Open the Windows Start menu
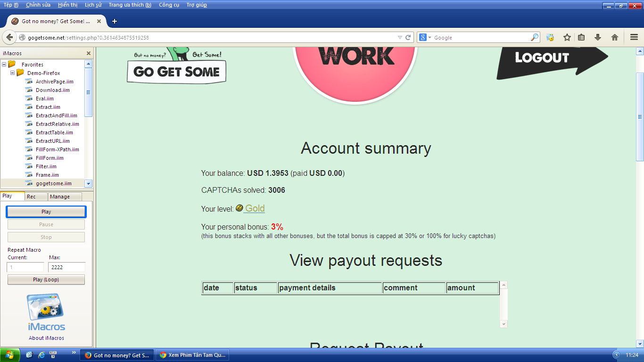The width and height of the screenshot is (644, 362). (10, 355)
